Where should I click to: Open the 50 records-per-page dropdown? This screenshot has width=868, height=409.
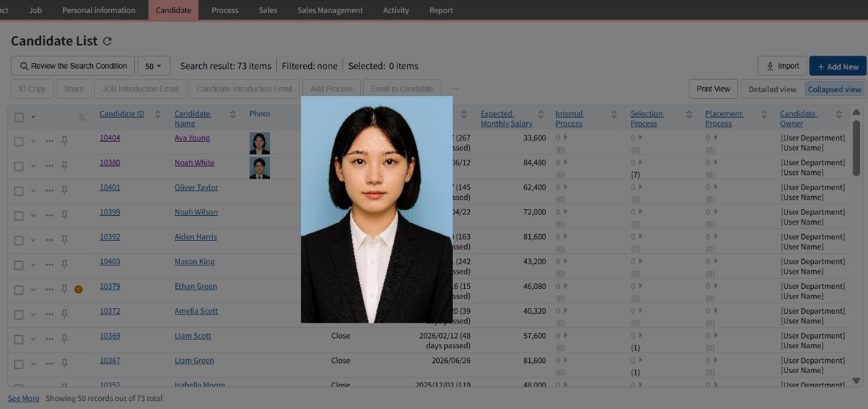[x=153, y=66]
